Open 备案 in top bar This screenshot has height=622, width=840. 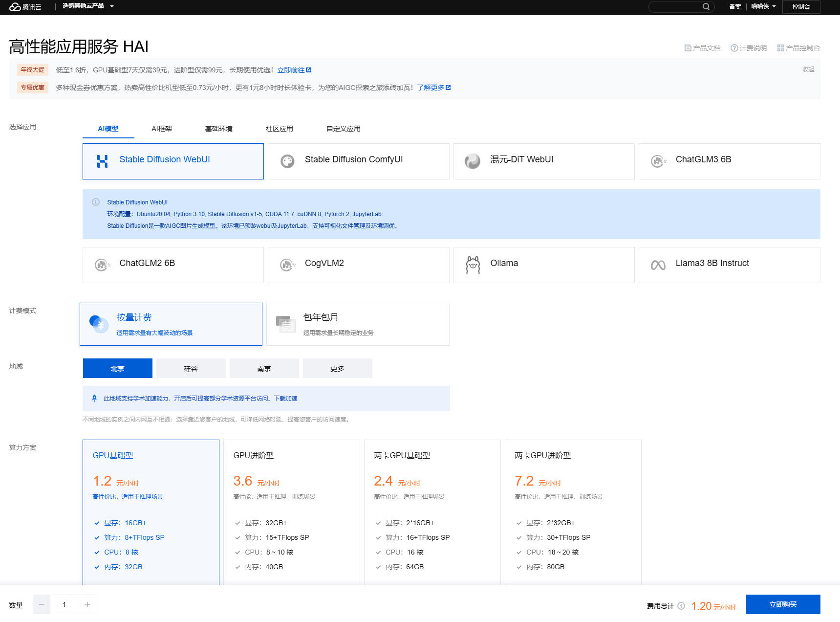[x=735, y=7]
